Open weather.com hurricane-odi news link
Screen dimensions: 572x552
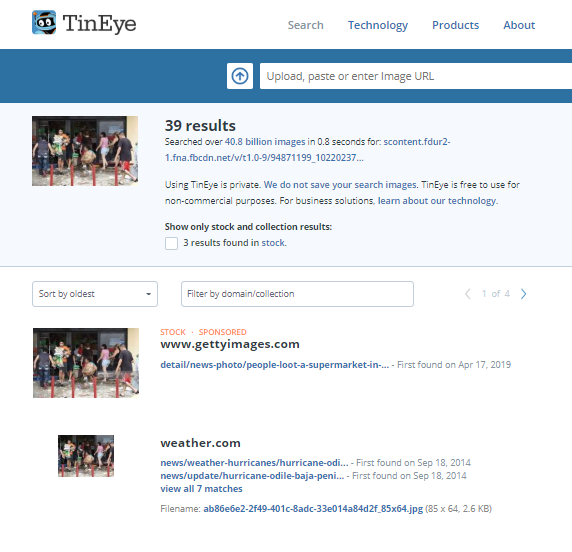(254, 463)
